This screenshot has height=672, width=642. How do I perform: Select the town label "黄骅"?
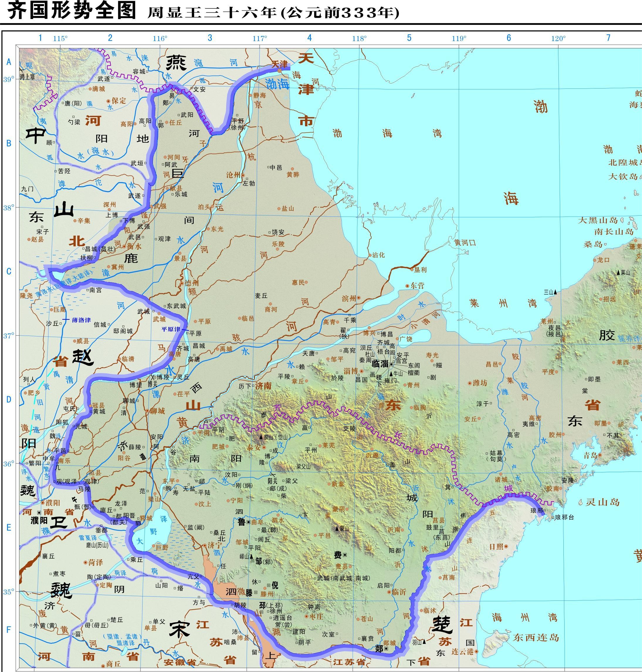(x=293, y=175)
